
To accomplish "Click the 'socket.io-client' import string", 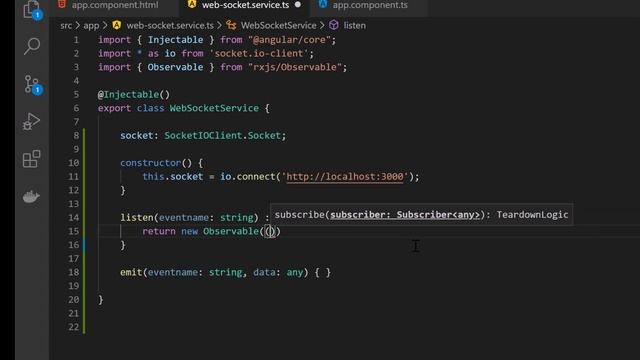I will 259,53.
